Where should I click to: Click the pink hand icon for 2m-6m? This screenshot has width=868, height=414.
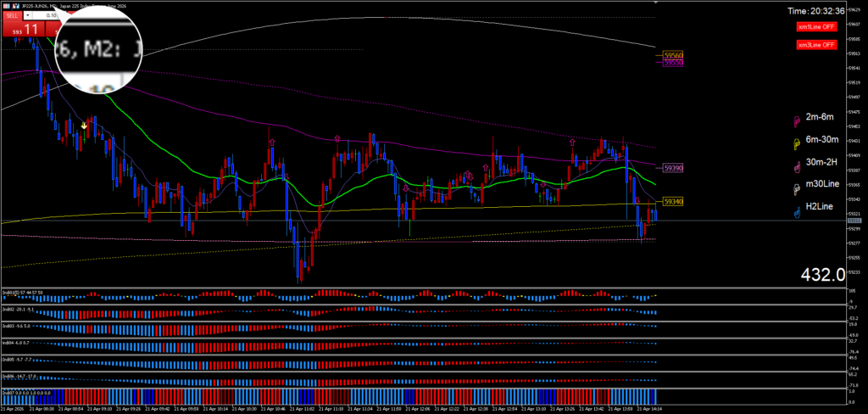pyautogui.click(x=796, y=120)
